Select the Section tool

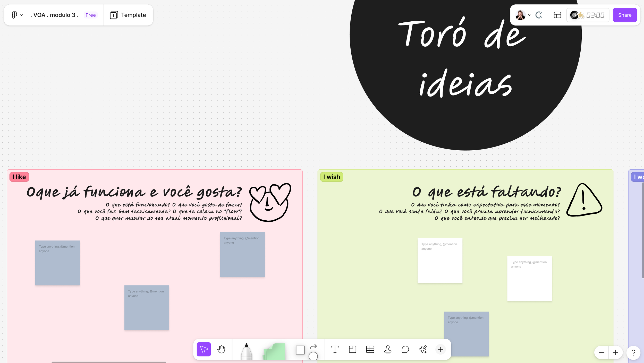coord(352,349)
